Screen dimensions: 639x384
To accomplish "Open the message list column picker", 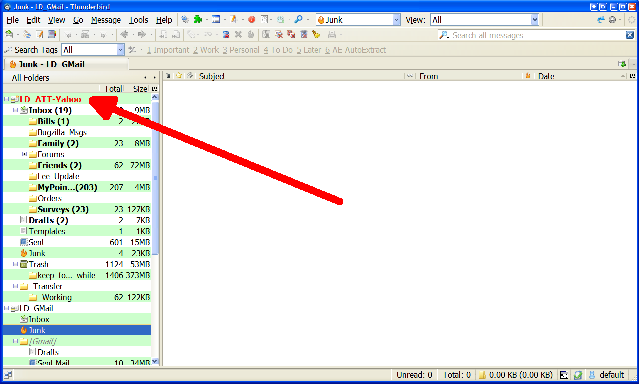I will pos(632,76).
